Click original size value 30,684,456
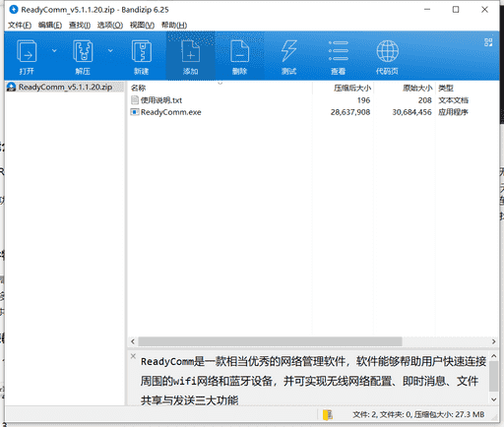 point(411,112)
